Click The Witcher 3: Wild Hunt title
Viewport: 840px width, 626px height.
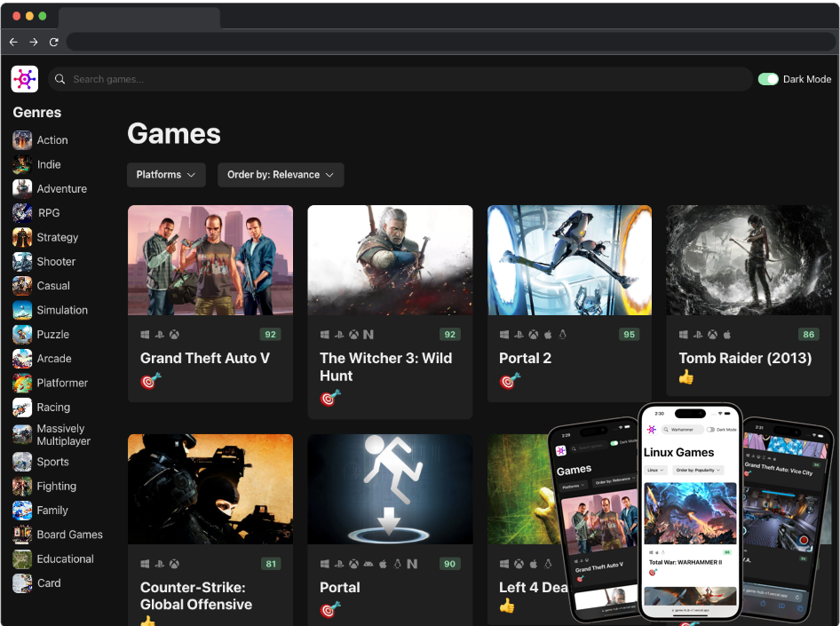[x=385, y=367]
